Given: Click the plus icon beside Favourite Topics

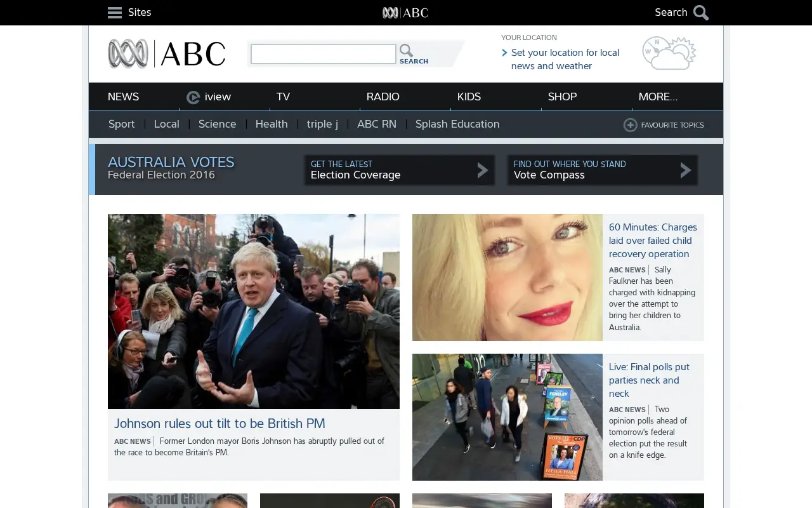Looking at the screenshot, I should click(x=630, y=125).
